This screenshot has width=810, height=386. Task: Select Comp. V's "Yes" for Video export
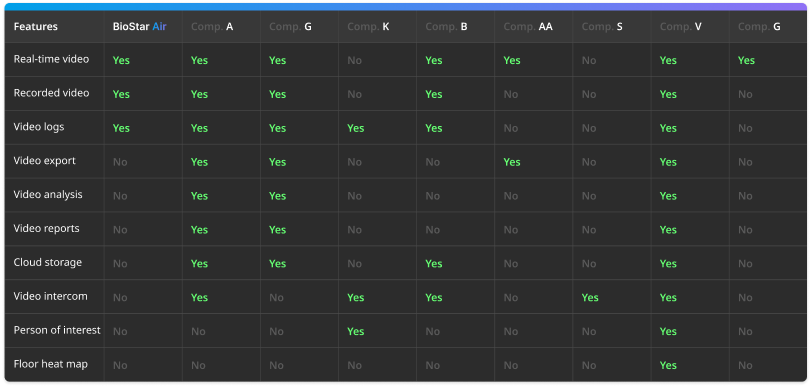tap(668, 162)
